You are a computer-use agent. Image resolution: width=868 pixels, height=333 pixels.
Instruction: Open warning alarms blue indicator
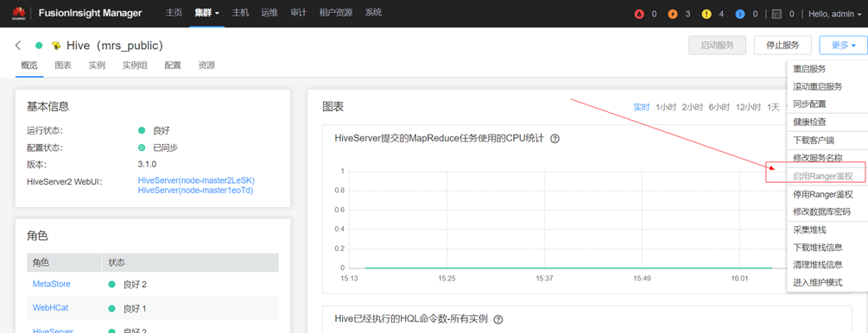(740, 14)
